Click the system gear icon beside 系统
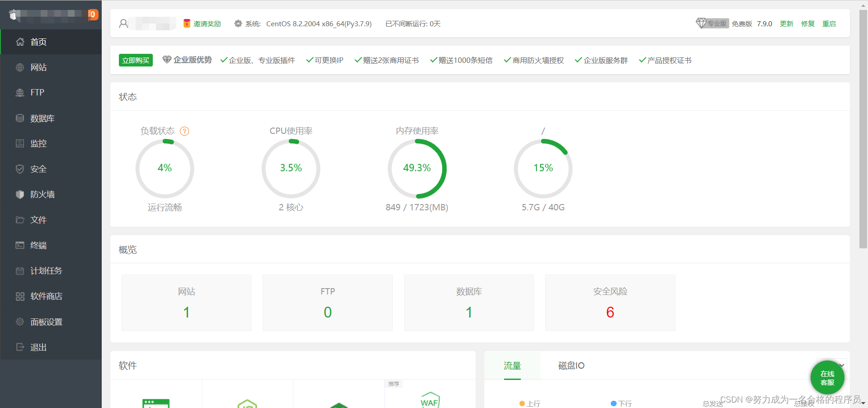The height and width of the screenshot is (408, 868). [x=238, y=24]
